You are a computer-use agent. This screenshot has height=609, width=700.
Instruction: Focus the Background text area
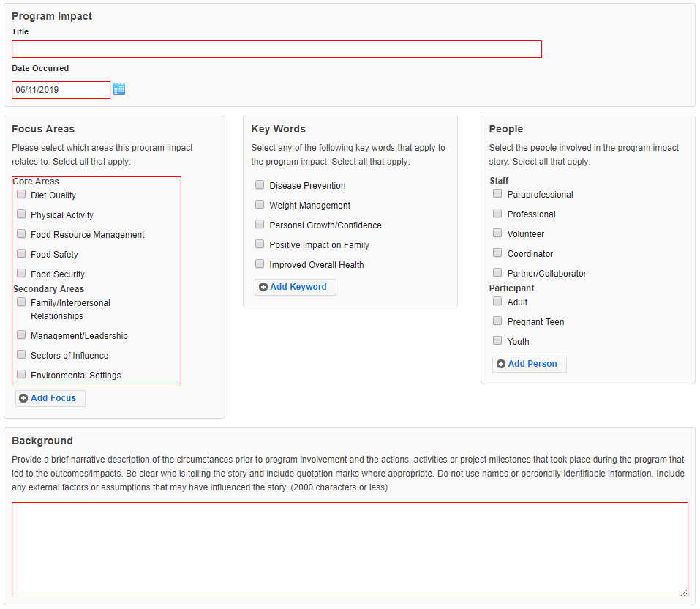350,549
